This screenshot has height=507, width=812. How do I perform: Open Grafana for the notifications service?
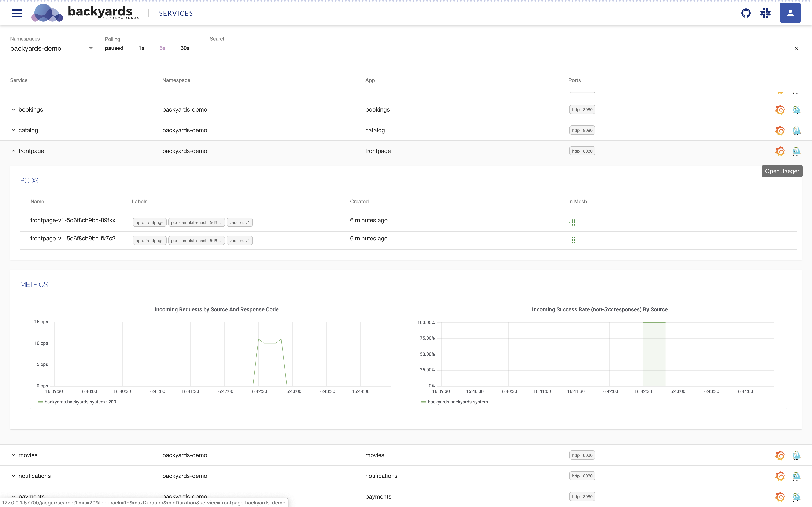(x=780, y=476)
